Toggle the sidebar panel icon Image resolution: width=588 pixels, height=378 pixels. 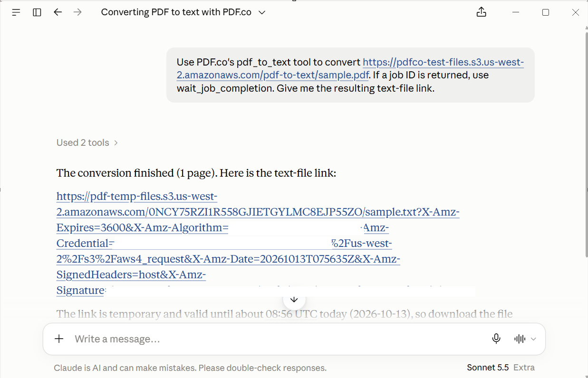pos(37,13)
